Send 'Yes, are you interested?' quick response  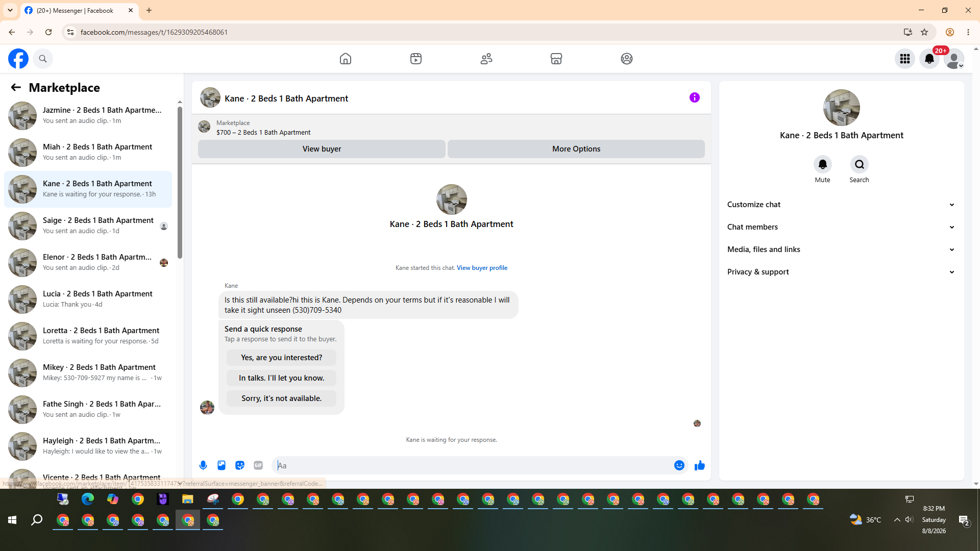281,358
